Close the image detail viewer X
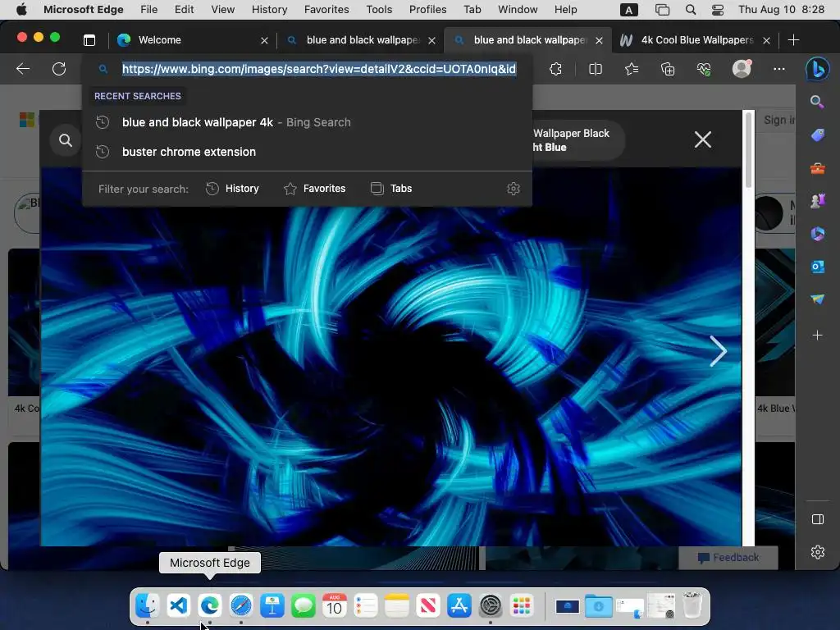Image resolution: width=840 pixels, height=630 pixels. point(703,139)
